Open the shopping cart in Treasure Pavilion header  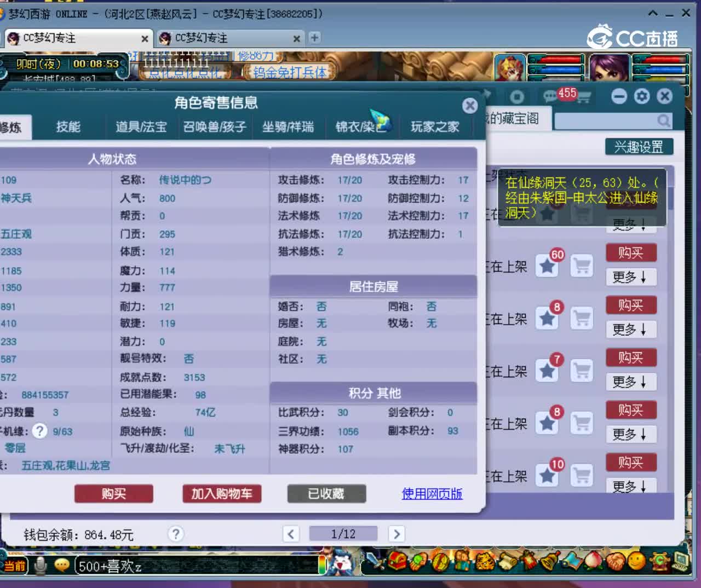click(584, 97)
